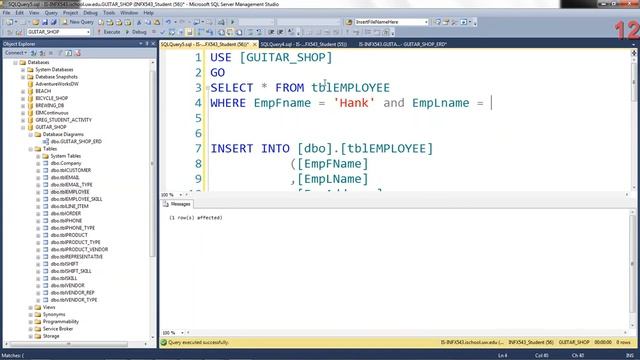
Task: Open the Query menu
Action: click(x=51, y=13)
